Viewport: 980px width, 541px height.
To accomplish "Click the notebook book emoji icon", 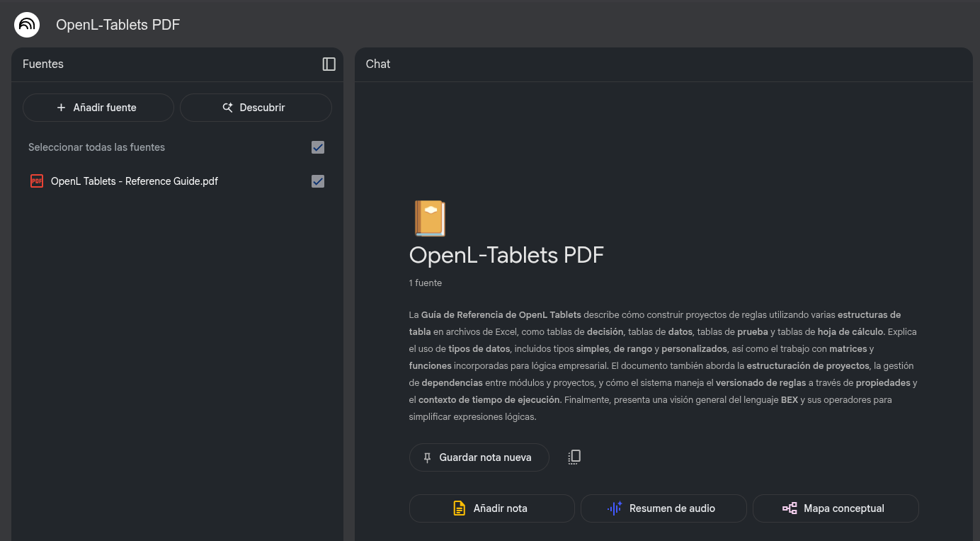I will point(430,218).
